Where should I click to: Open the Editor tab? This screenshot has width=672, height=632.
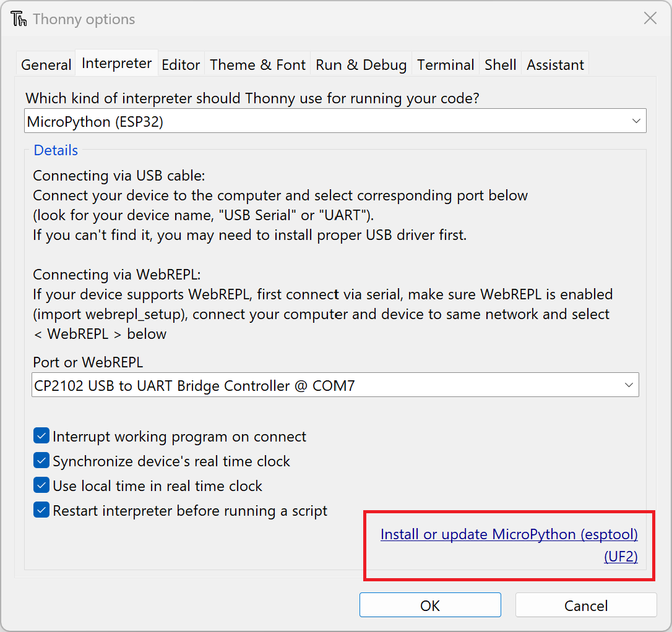[x=181, y=65]
